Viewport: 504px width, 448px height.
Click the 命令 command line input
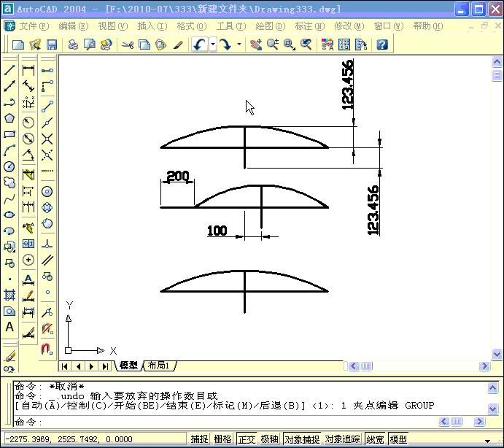click(x=225, y=422)
